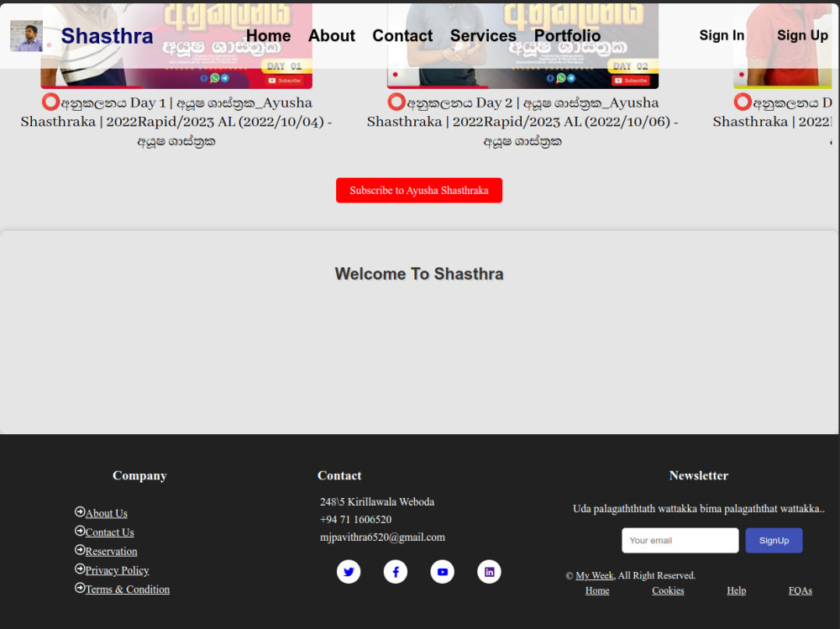Viewport: 840px width, 629px height.
Task: Click the newsletter SignUp button
Action: [774, 540]
